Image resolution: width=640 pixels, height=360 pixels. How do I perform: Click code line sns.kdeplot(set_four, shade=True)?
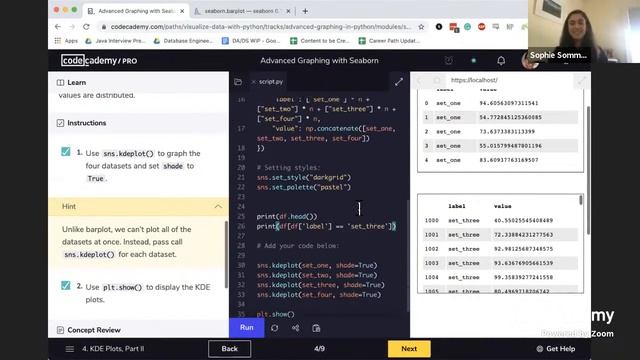[319, 295]
